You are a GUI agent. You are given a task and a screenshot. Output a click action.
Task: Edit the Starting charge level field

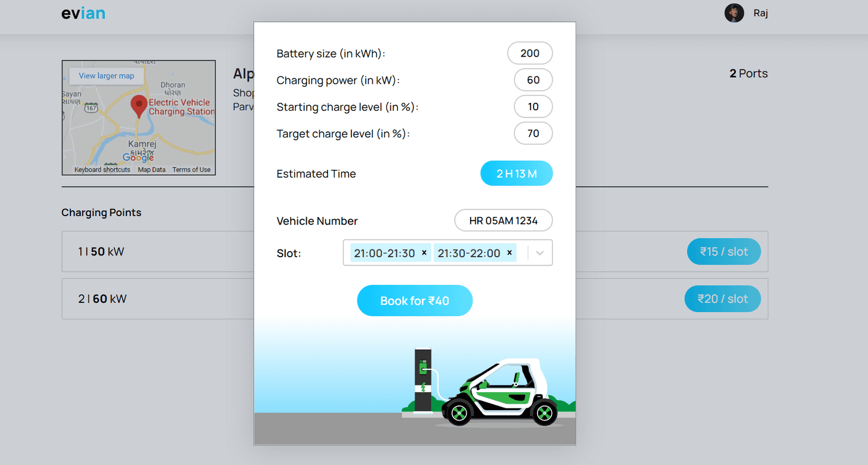coord(533,107)
